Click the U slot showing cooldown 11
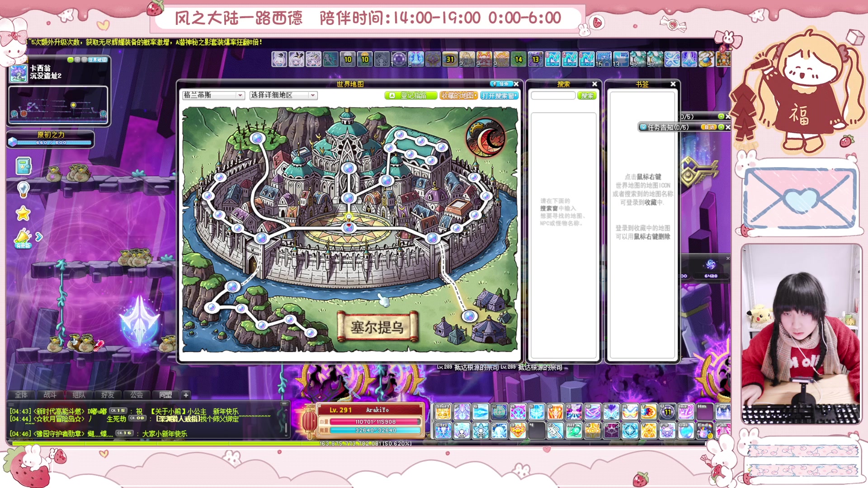 tap(667, 412)
